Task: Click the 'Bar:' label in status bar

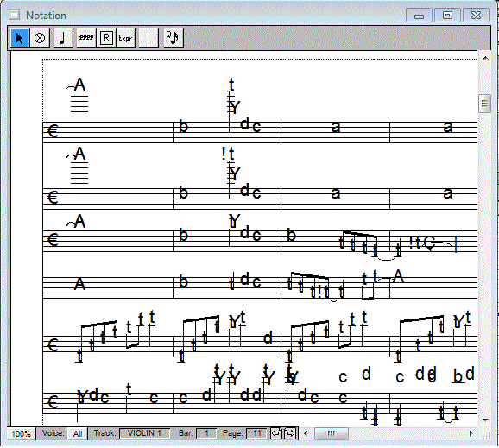Action: coord(186,433)
